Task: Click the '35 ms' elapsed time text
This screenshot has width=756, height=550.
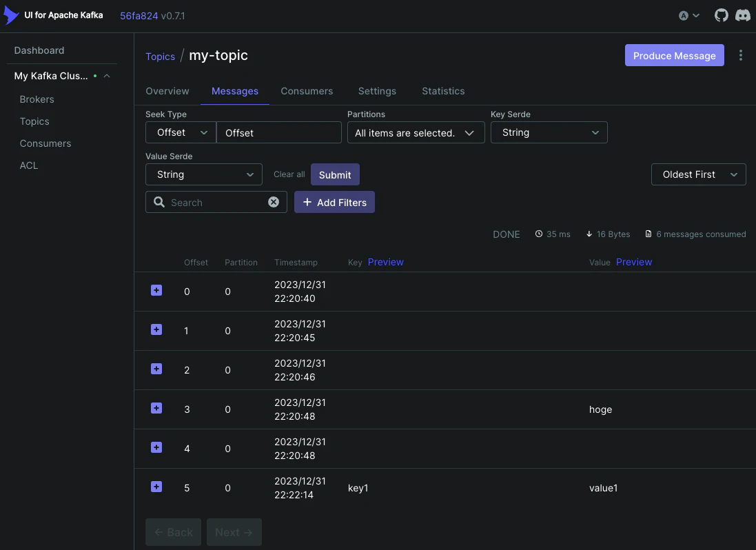Action: coord(558,234)
